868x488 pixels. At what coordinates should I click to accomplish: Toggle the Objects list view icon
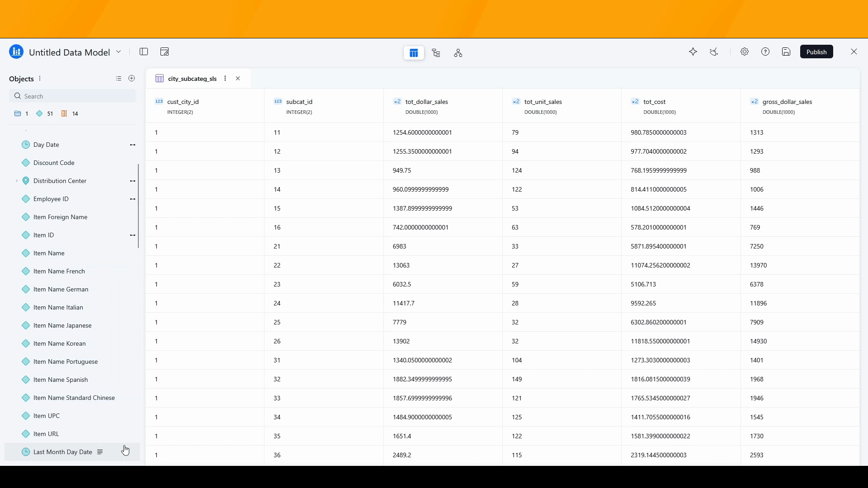click(x=118, y=79)
